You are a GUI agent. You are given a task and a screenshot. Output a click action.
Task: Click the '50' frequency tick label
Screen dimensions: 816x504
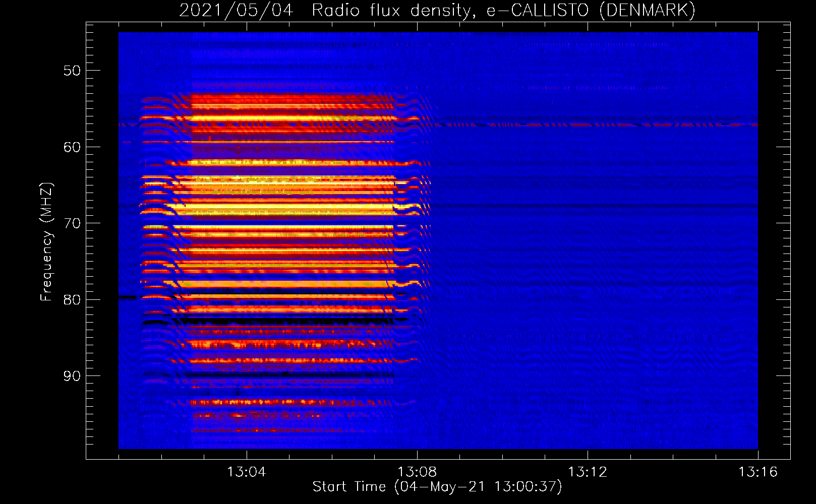click(72, 71)
